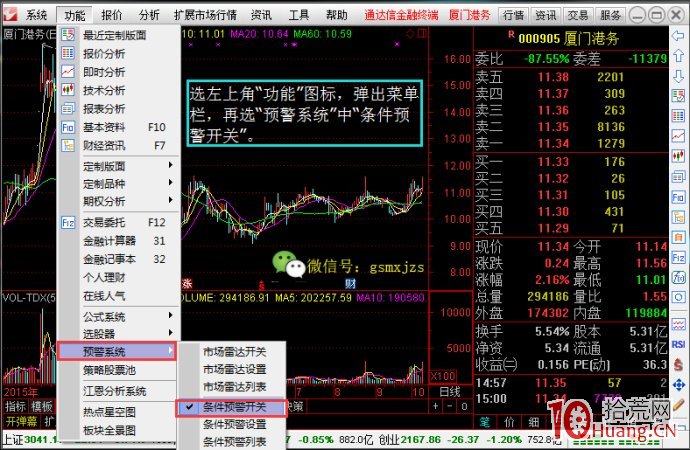Click the realtime line chart icon in the right sidebar
The width and height of the screenshot is (690, 450).
coord(678,136)
